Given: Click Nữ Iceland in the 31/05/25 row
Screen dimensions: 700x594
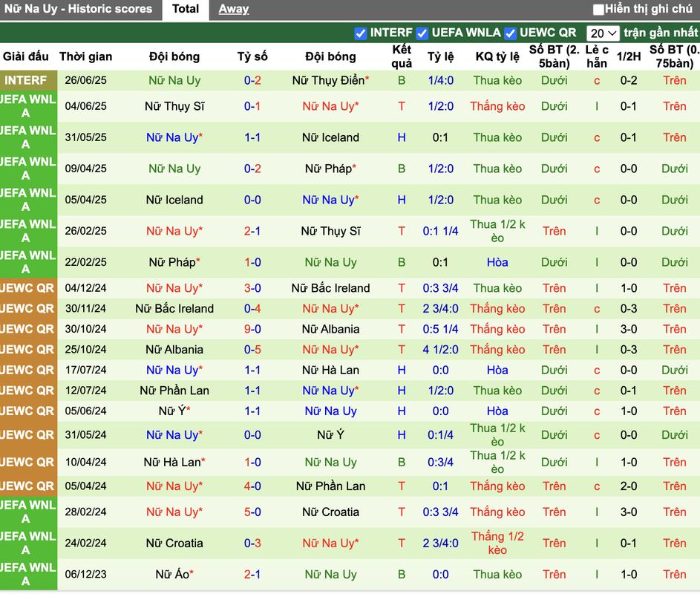Looking at the screenshot, I should pos(330,137).
